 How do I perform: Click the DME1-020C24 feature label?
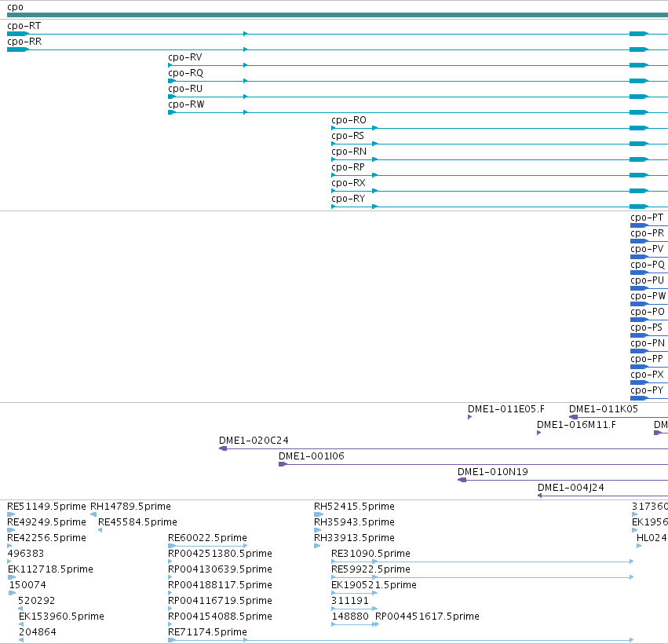tap(254, 441)
